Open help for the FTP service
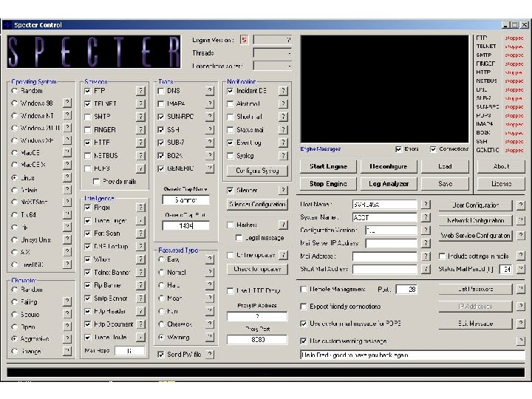The width and height of the screenshot is (532, 399). [x=140, y=91]
